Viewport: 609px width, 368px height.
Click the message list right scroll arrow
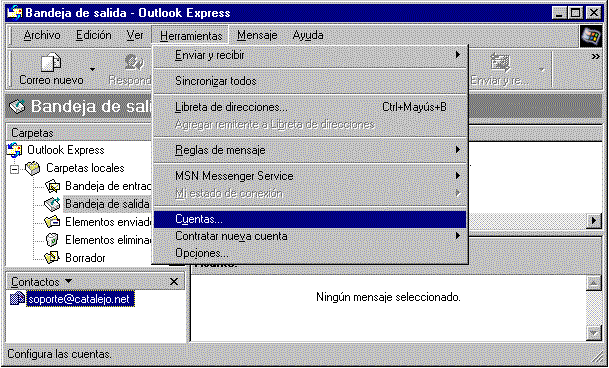tap(594, 221)
